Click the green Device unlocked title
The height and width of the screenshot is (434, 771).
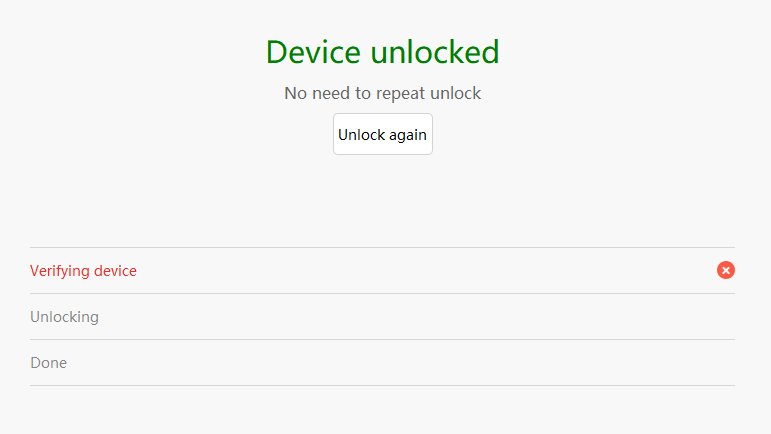point(383,52)
